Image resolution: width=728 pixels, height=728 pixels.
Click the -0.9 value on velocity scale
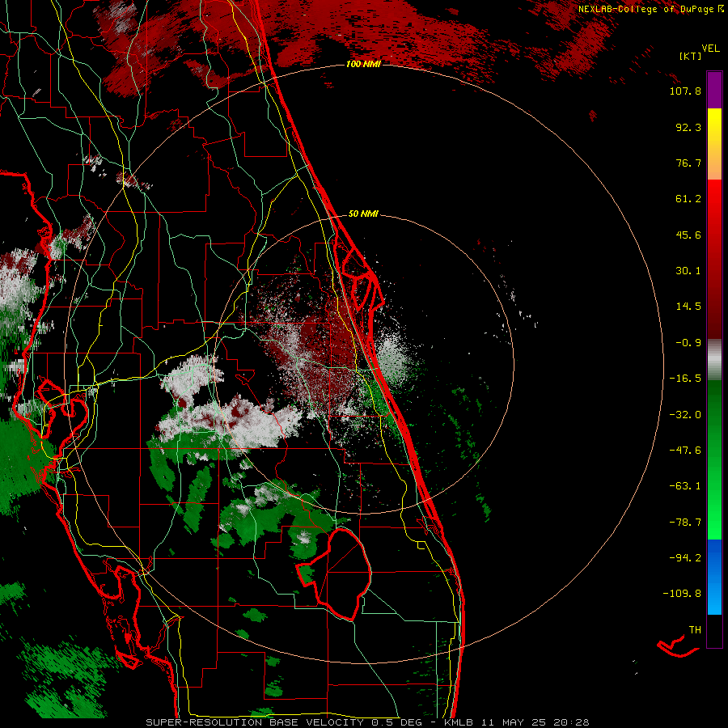coord(688,343)
